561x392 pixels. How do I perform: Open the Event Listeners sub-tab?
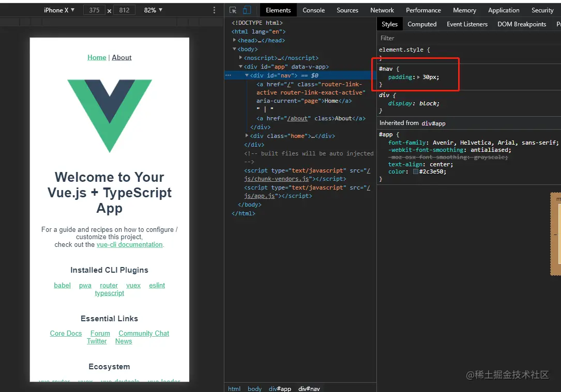pyautogui.click(x=467, y=24)
